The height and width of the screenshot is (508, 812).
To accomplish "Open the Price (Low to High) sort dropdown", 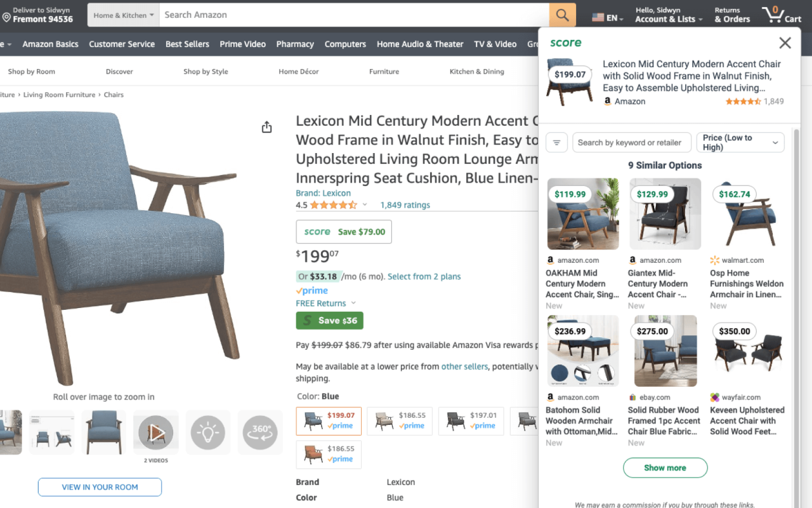I will pos(740,143).
